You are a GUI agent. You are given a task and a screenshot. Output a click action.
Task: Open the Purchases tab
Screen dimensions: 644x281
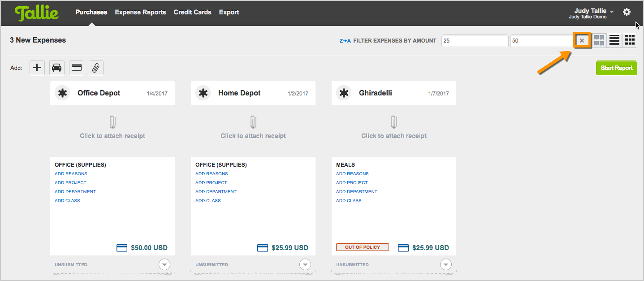coord(91,12)
